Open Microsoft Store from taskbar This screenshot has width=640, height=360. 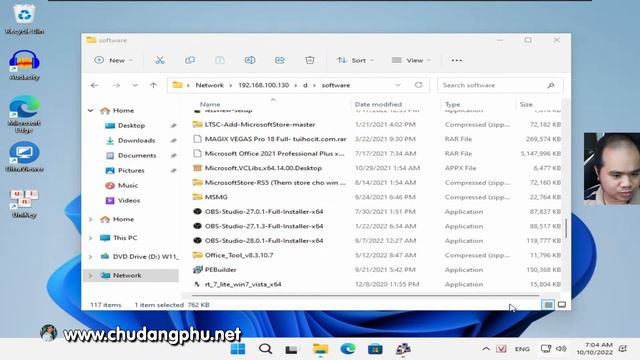coord(375,349)
